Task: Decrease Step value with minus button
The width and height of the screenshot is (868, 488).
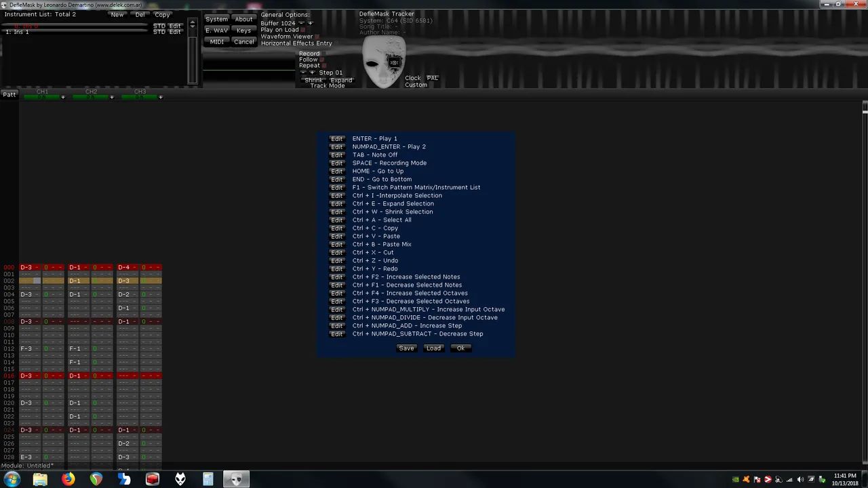Action: click(x=303, y=73)
